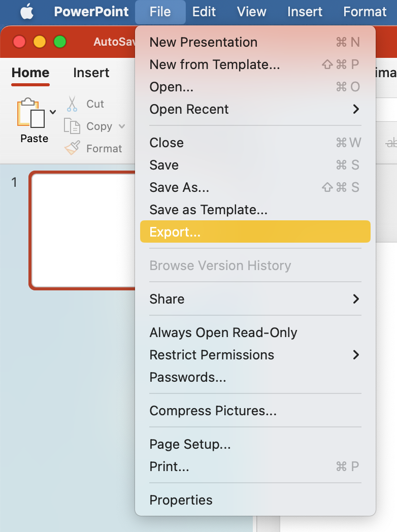Expand the Share submenu
The image size is (397, 532).
(355, 299)
